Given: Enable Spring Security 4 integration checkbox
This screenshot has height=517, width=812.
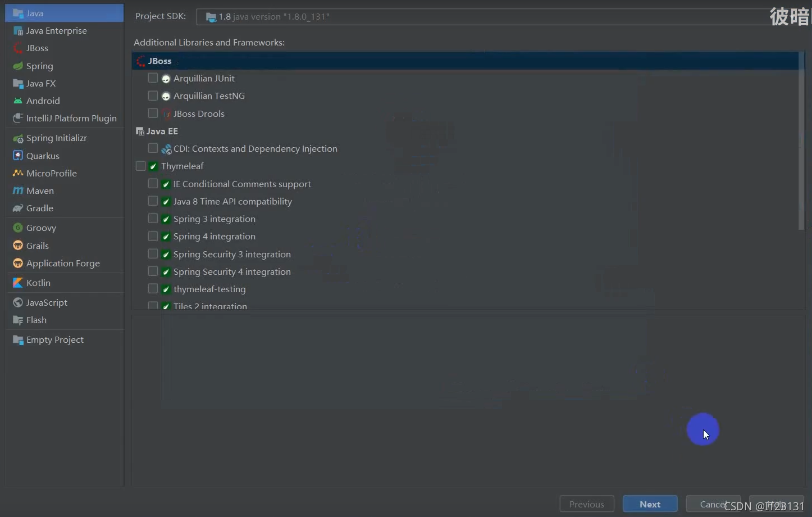Looking at the screenshot, I should [153, 271].
